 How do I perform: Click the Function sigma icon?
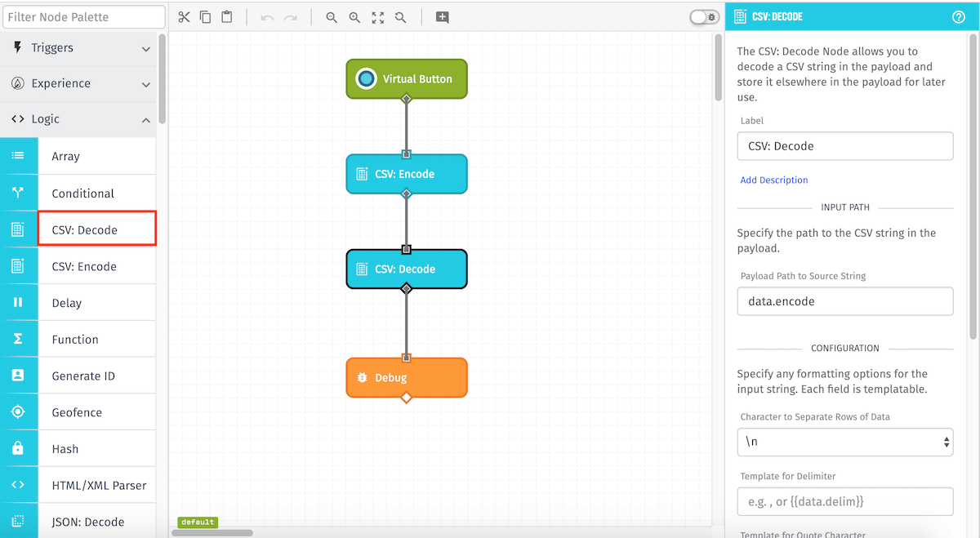[x=18, y=339]
